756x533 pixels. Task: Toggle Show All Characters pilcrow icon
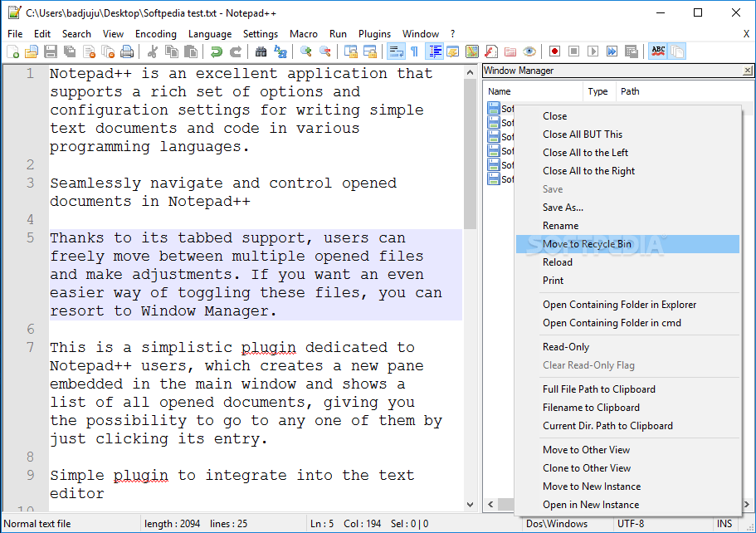[x=415, y=51]
